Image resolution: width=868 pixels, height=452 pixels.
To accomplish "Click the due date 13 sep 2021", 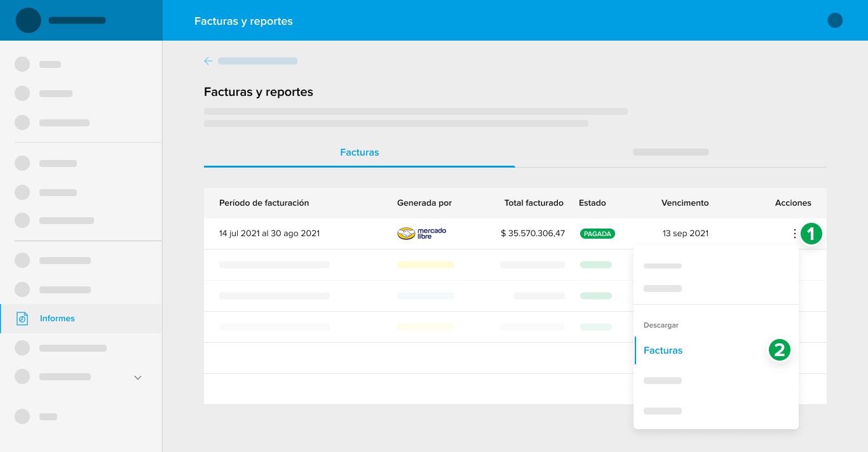I will pos(686,234).
